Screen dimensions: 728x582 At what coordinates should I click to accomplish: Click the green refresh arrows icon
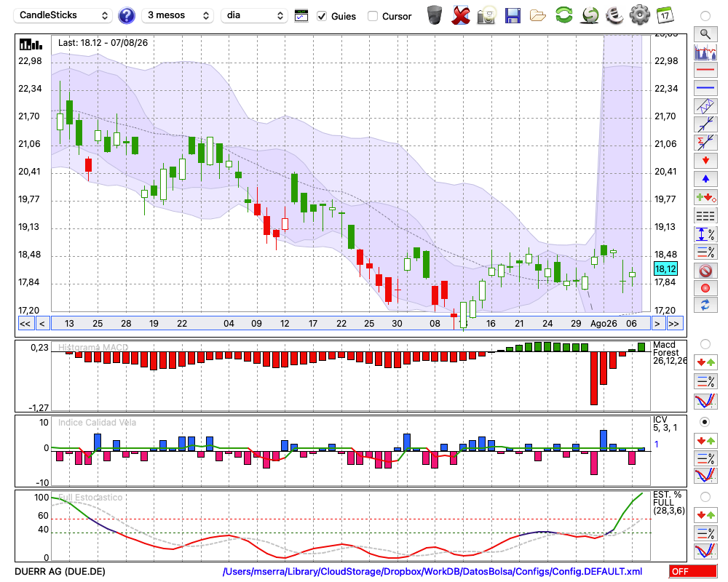pos(563,15)
